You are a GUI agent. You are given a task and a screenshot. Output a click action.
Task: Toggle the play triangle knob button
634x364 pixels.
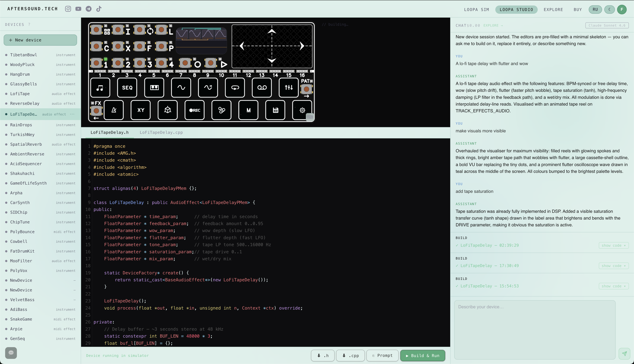tap(211, 63)
